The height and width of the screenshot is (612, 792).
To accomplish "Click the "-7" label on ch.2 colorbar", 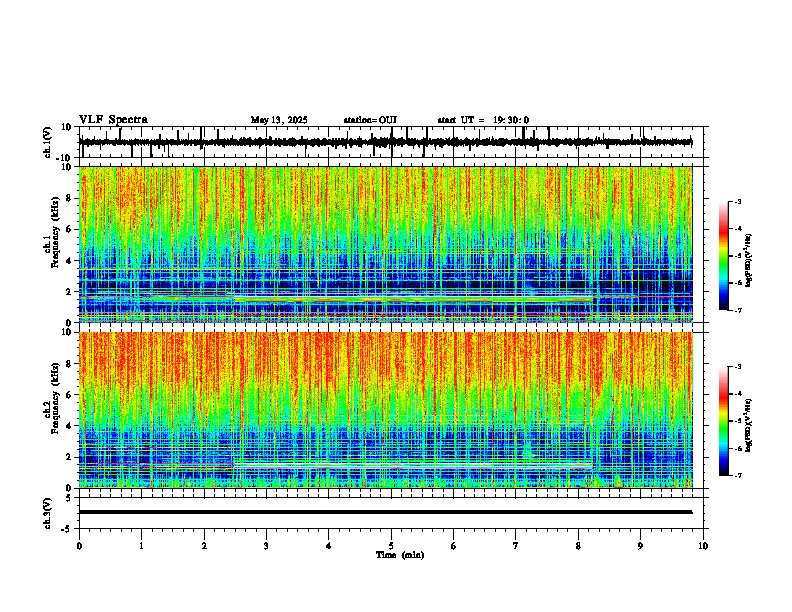I will 737,475.
